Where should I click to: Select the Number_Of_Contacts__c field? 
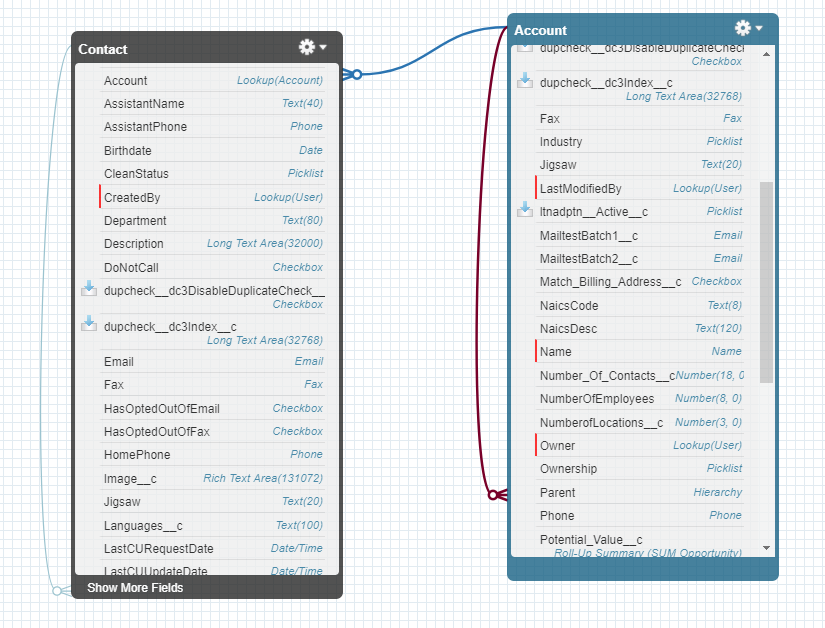(x=640, y=375)
